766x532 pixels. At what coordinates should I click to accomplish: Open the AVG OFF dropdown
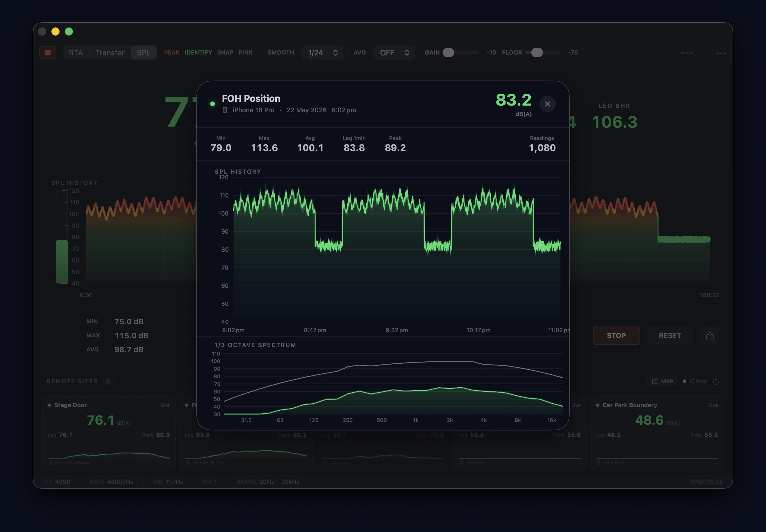coord(394,53)
